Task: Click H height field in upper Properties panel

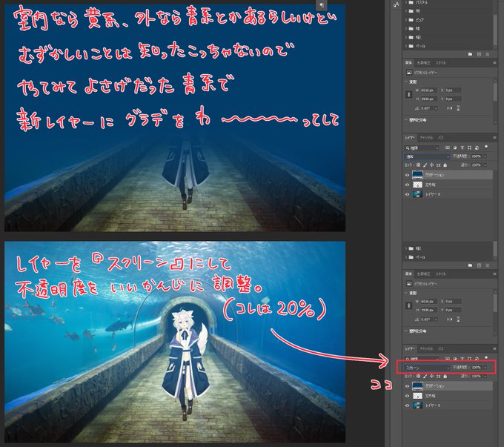Action: click(x=428, y=99)
